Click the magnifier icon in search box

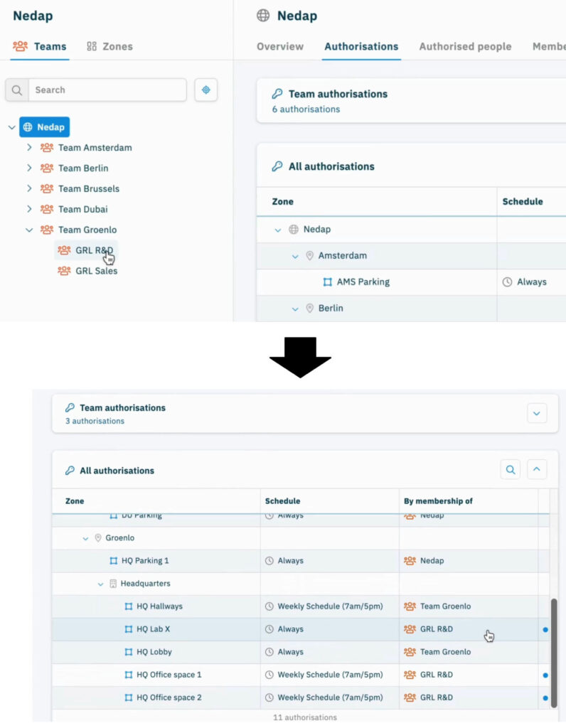coord(17,90)
